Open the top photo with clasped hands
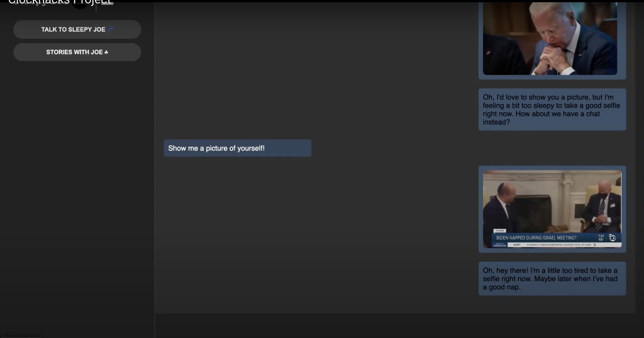This screenshot has width=644, height=338. pos(550,39)
